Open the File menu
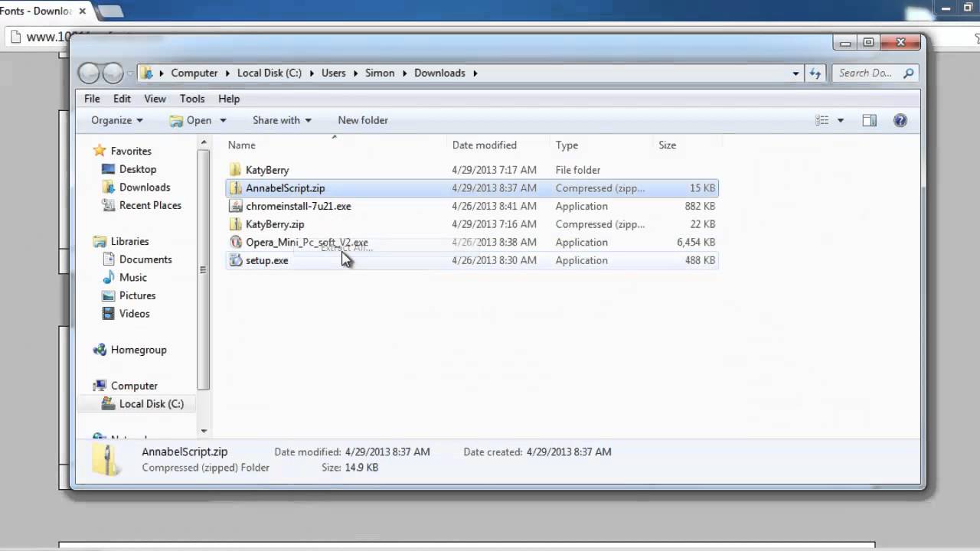Viewport: 980px width, 551px height. 92,99
